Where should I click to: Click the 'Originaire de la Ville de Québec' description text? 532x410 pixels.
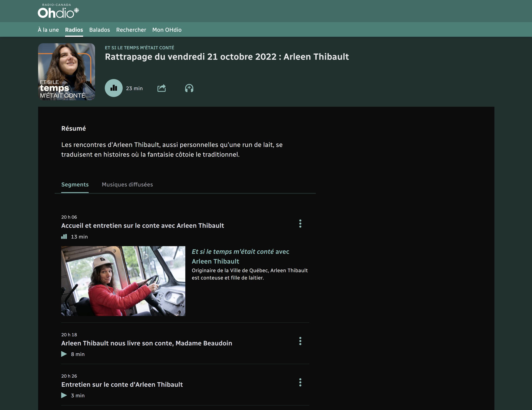[x=250, y=274]
